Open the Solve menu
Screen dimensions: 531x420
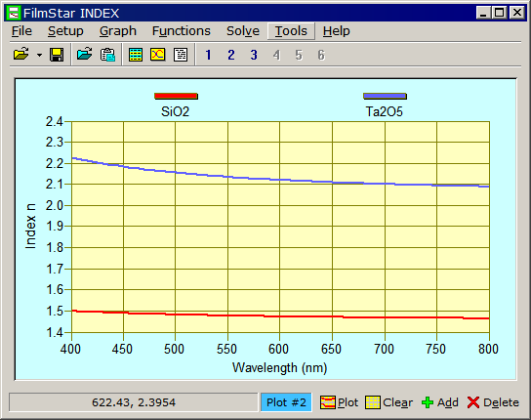(243, 31)
